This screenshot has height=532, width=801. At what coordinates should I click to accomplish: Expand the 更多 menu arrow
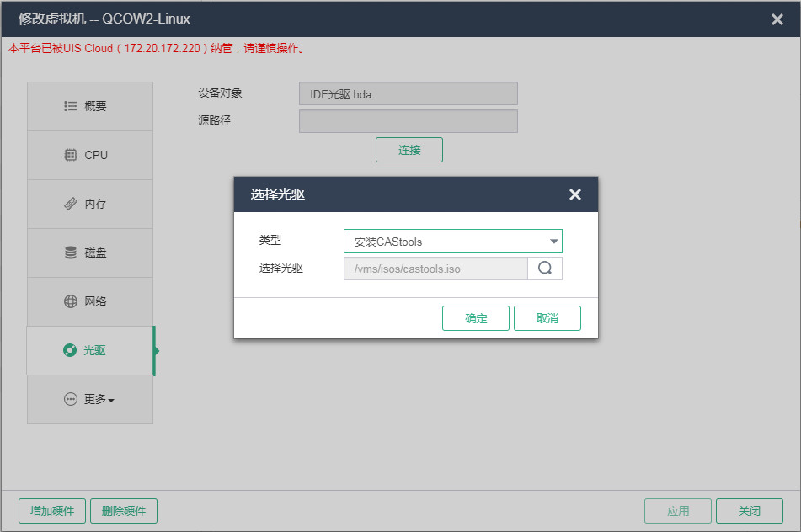click(111, 401)
